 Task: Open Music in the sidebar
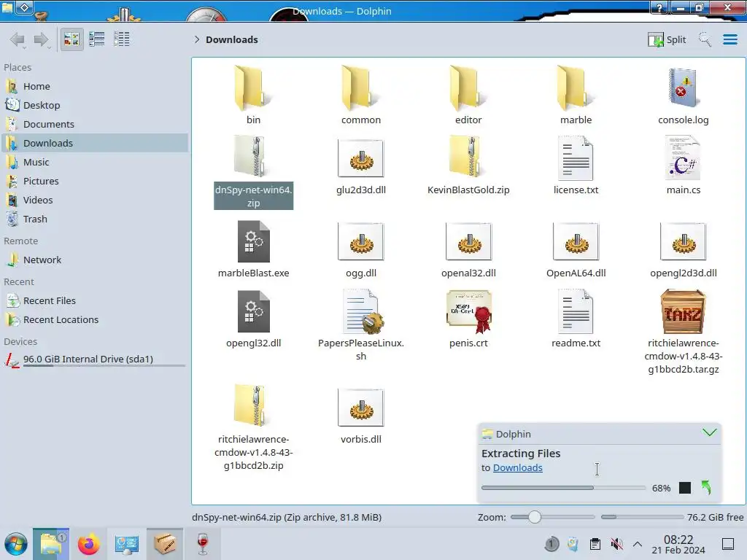[96, 163]
